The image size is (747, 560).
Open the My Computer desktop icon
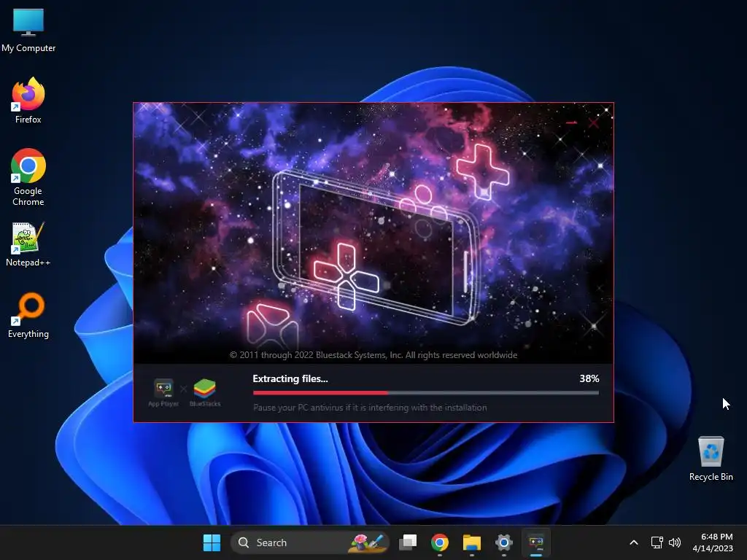[28, 31]
